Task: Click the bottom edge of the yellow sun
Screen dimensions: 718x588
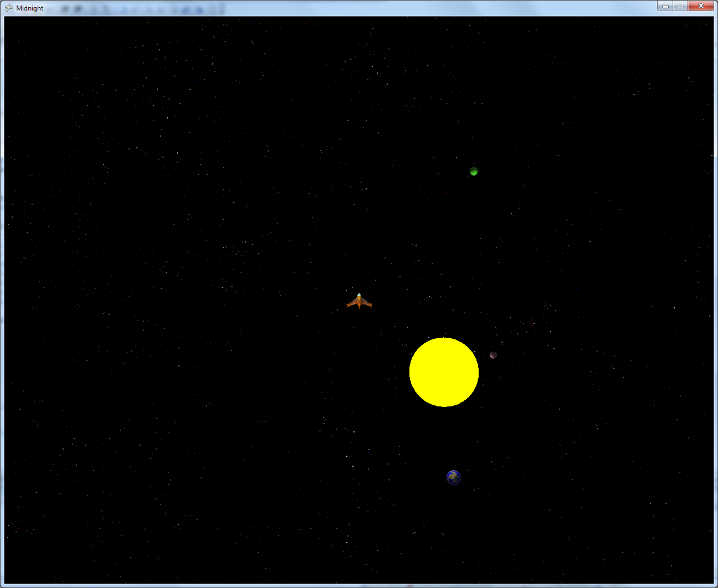Action: click(x=444, y=405)
